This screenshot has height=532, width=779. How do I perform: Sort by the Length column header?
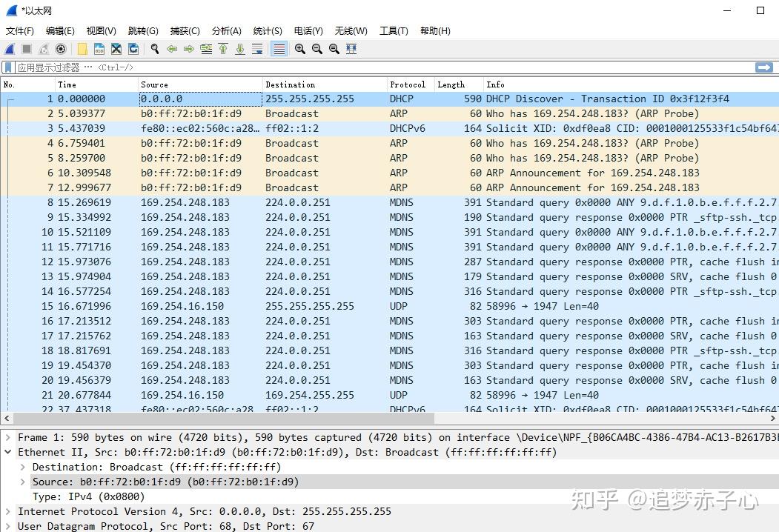click(459, 84)
